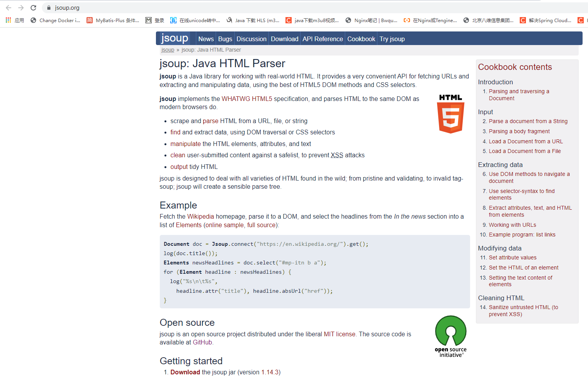Click the bold Download jsoup jar link
The width and height of the screenshot is (588, 379).
pos(185,372)
